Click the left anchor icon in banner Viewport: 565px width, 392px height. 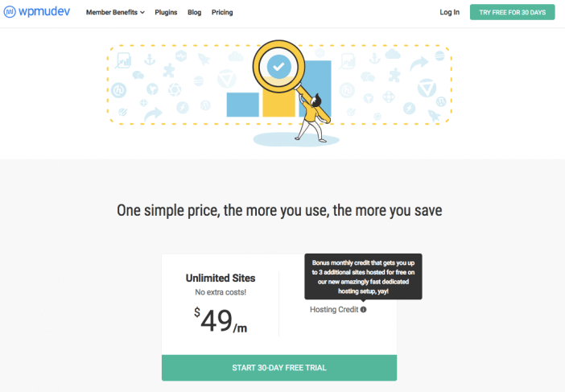click(150, 59)
